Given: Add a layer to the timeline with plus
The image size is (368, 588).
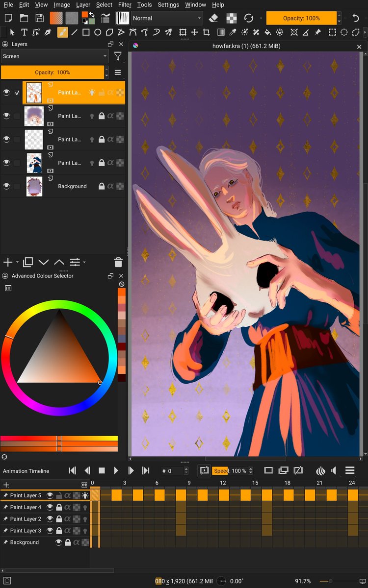Looking at the screenshot, I should pos(6,485).
